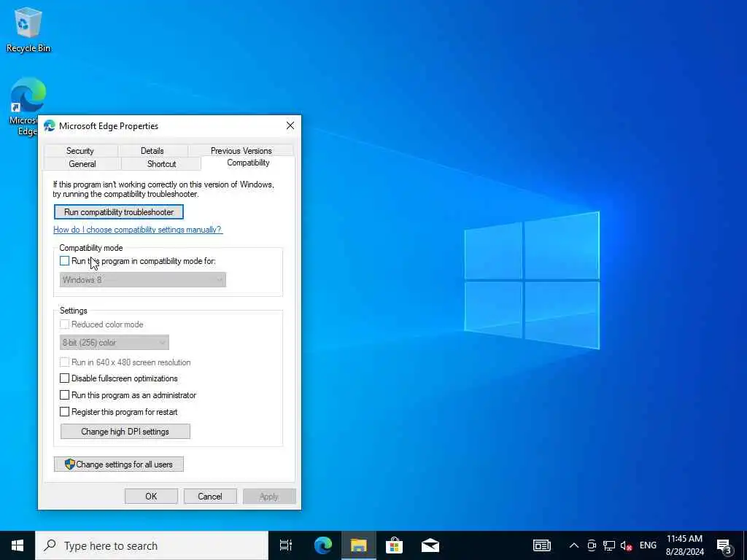The height and width of the screenshot is (560, 747).
Task: Open File Explorer from the taskbar
Action: tap(359, 545)
